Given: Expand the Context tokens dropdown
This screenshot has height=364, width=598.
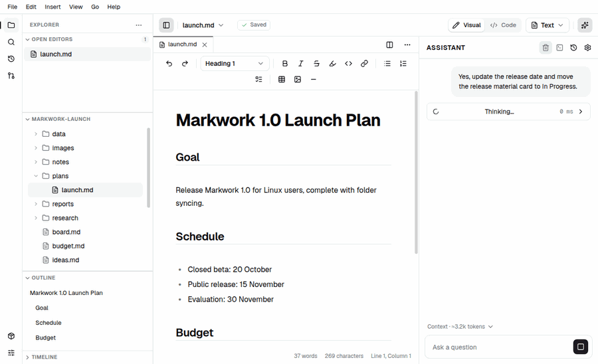Looking at the screenshot, I should [460, 327].
